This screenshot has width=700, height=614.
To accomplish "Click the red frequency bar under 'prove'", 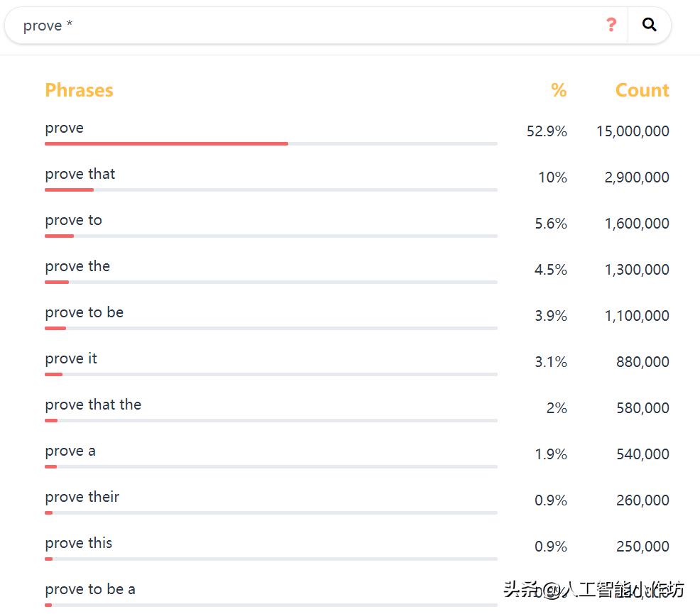I will [x=166, y=143].
